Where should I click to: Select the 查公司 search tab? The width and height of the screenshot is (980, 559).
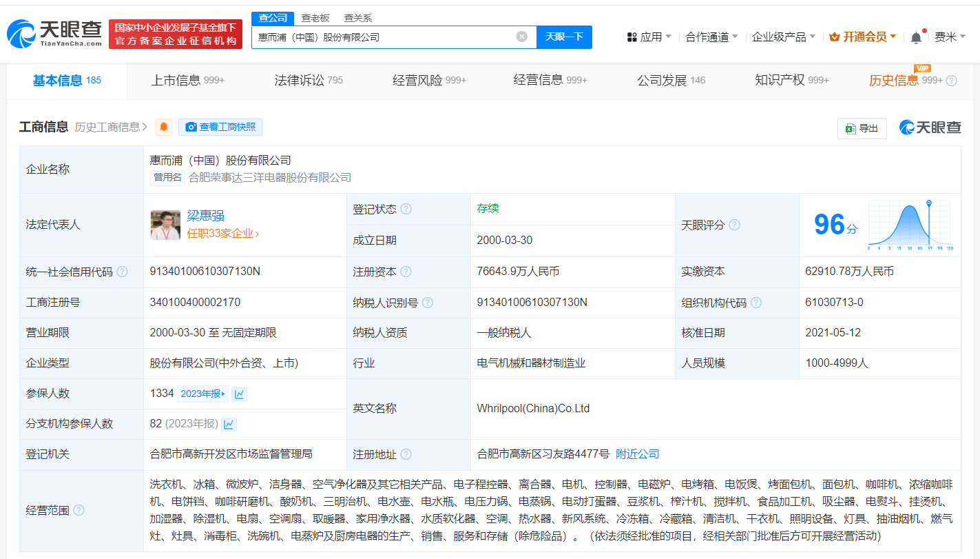click(x=273, y=18)
